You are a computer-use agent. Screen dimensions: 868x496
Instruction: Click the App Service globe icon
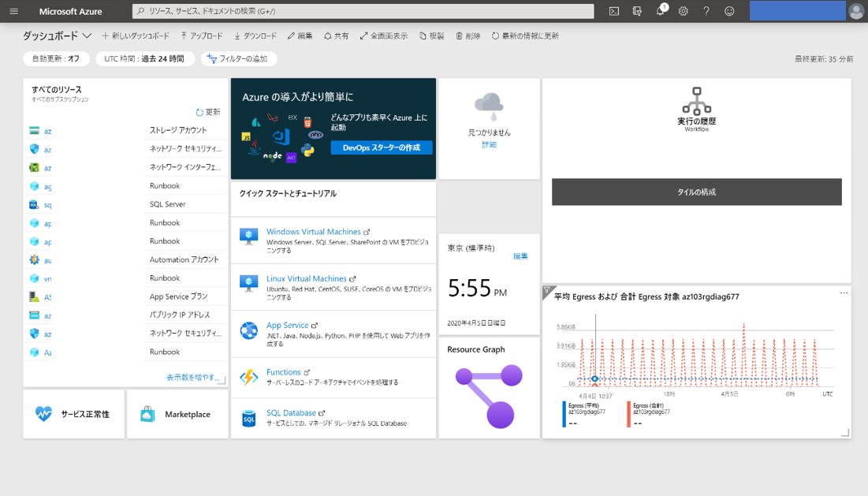(248, 330)
